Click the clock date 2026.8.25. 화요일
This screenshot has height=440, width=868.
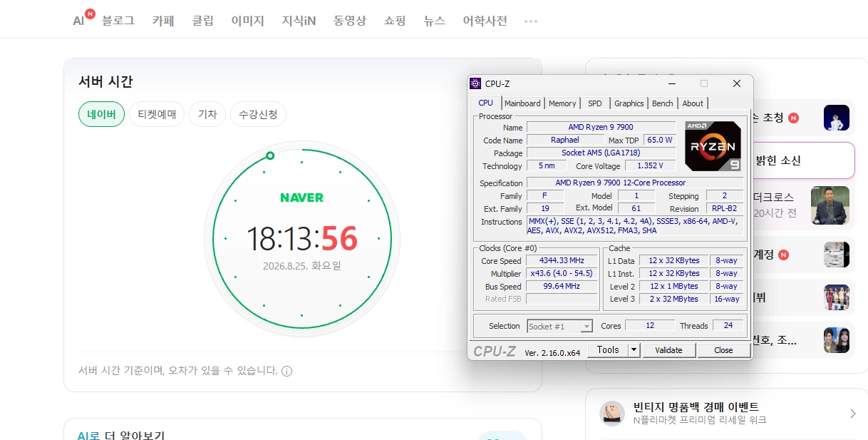coord(302,266)
